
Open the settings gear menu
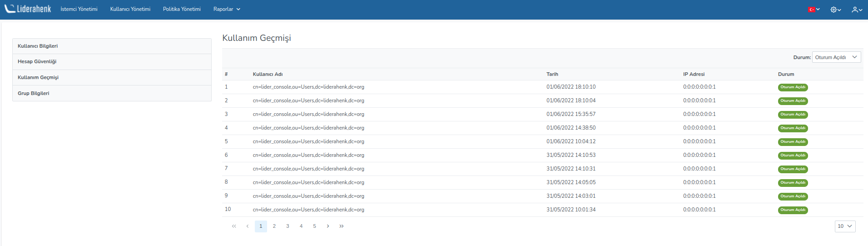pyautogui.click(x=835, y=10)
